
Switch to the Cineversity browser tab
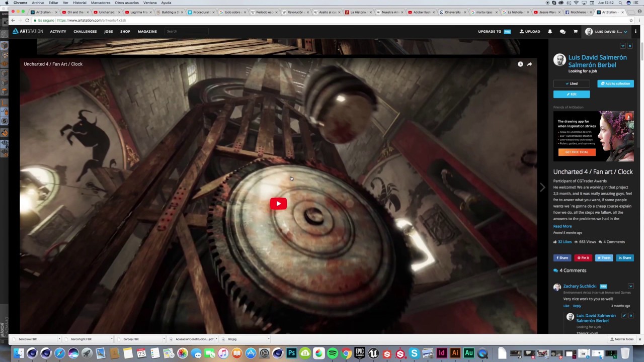click(452, 12)
